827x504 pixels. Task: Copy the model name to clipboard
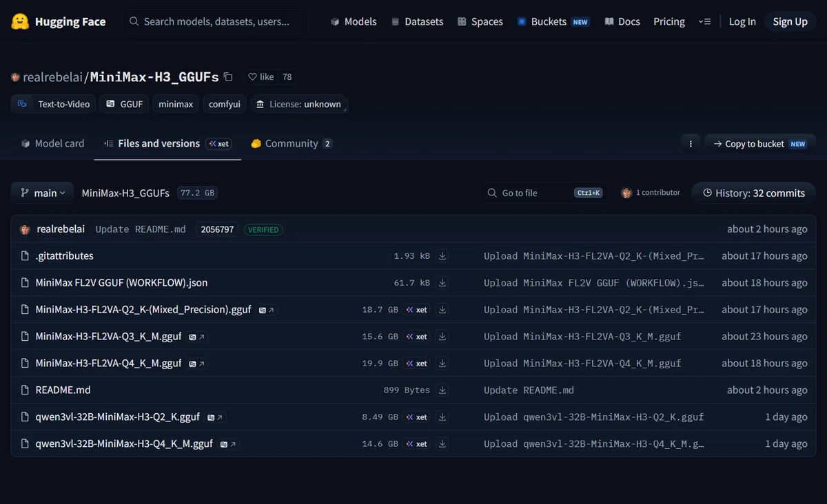(228, 77)
